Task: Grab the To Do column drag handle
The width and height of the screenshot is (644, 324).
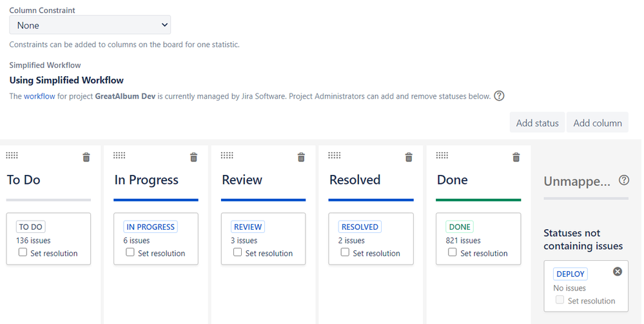Action: (12, 155)
